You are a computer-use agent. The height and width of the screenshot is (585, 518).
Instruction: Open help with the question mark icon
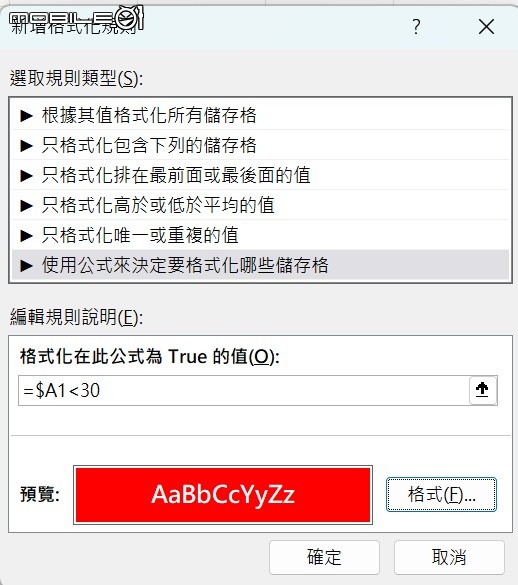pyautogui.click(x=416, y=27)
